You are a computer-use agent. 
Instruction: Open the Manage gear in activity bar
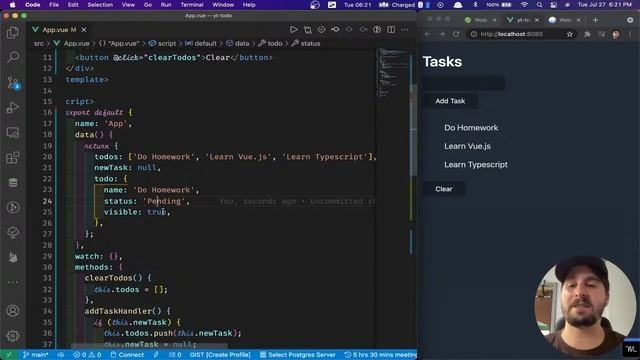tap(13, 336)
